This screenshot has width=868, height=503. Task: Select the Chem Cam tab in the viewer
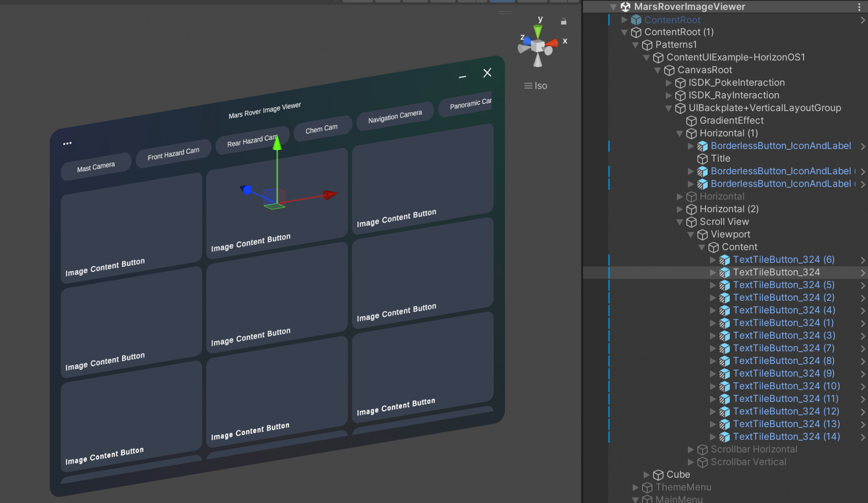point(322,127)
